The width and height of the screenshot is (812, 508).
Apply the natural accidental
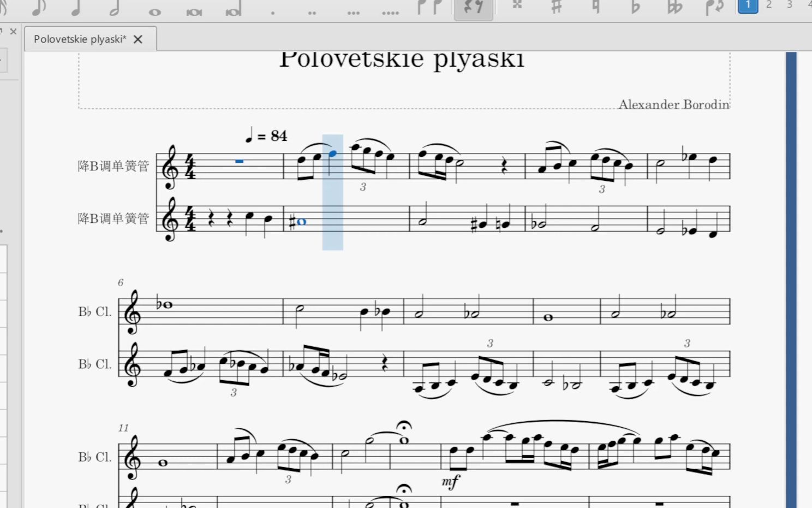click(596, 6)
